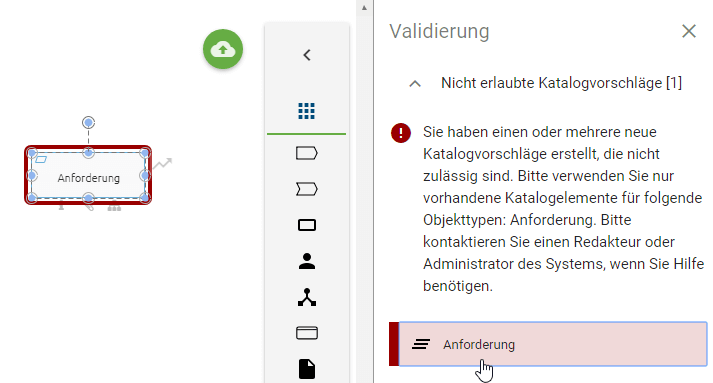Select the notched chevron process symbol
The width and height of the screenshot is (713, 383).
[x=306, y=189]
